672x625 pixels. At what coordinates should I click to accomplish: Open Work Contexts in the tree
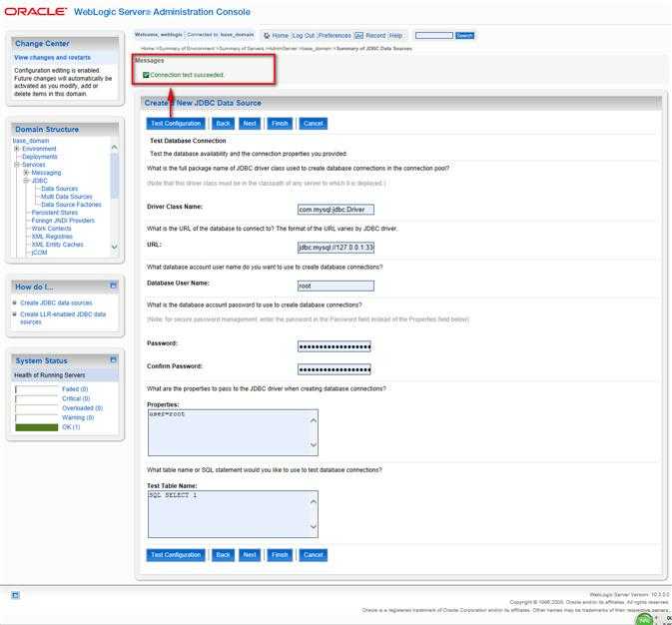tap(52, 229)
